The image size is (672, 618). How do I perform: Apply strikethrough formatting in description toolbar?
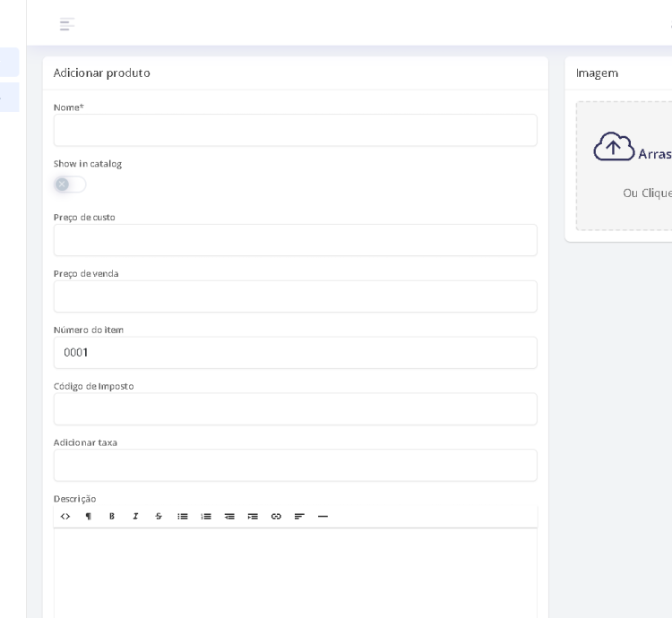159,517
